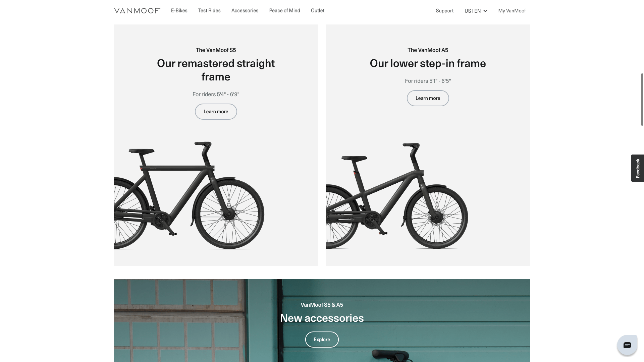Click the 'Our remastered straight frame' heading
Screen dimensions: 644x362
[216, 70]
